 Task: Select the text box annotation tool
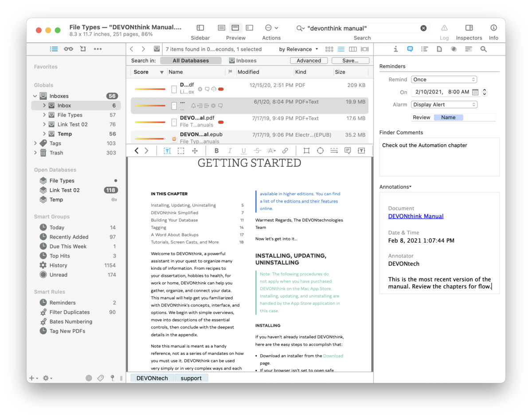[361, 151]
